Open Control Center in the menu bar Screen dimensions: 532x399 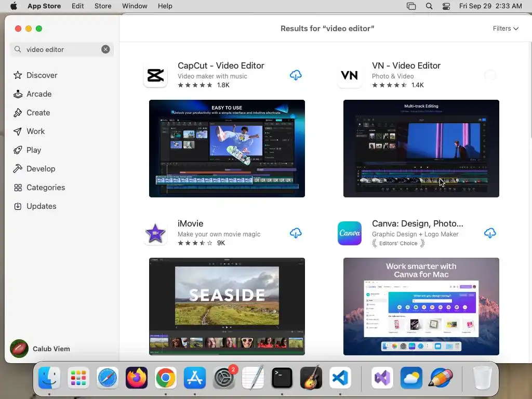[446, 6]
